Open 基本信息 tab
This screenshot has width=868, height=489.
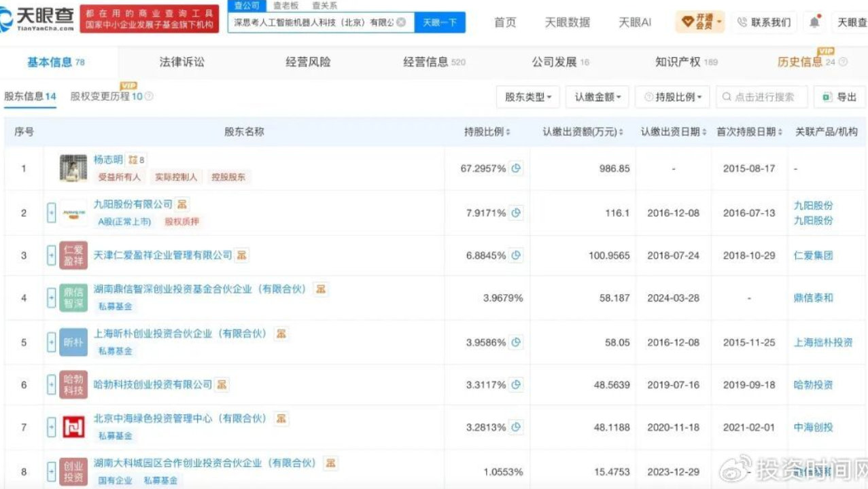tap(56, 62)
